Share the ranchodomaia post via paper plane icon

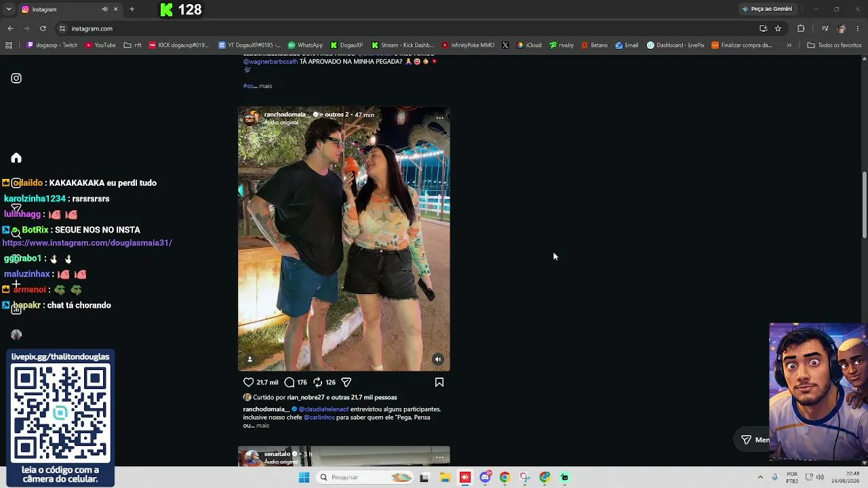346,382
